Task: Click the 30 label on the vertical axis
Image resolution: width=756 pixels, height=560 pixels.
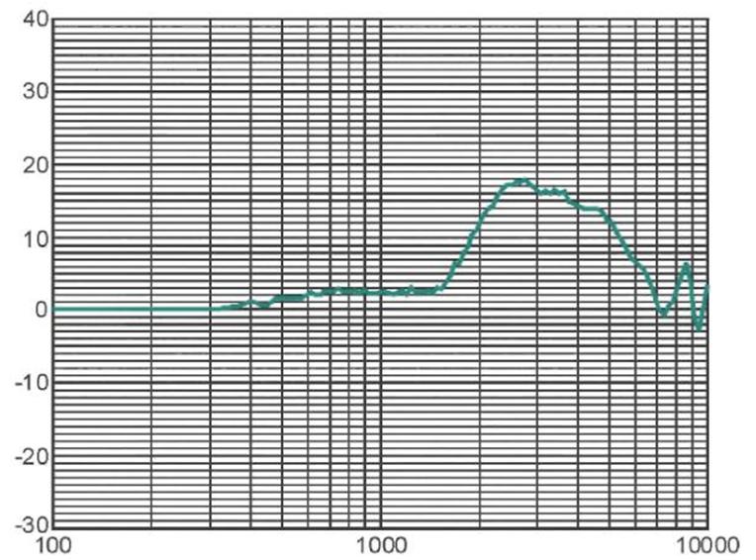Action: tap(35, 90)
